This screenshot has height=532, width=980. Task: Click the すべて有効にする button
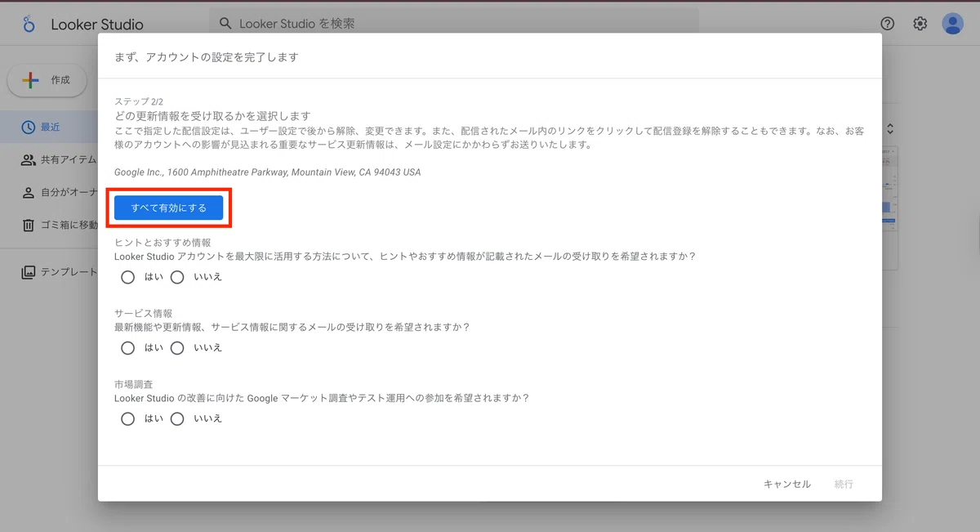tap(168, 208)
